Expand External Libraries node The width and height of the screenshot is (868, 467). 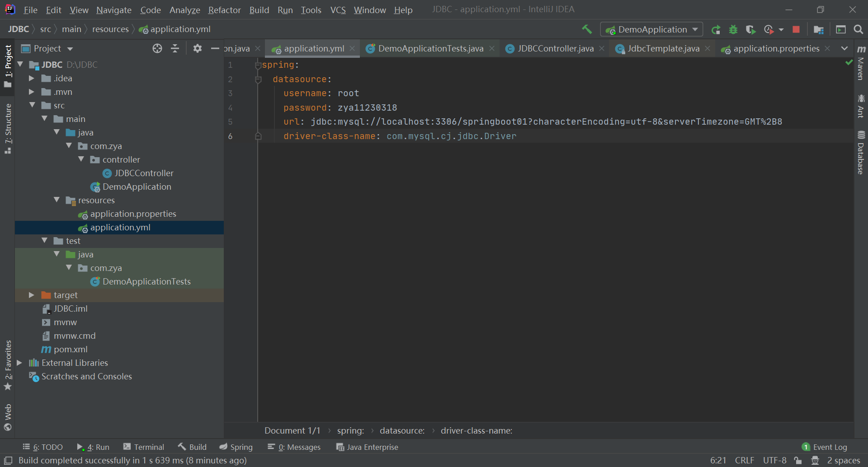(x=19, y=363)
